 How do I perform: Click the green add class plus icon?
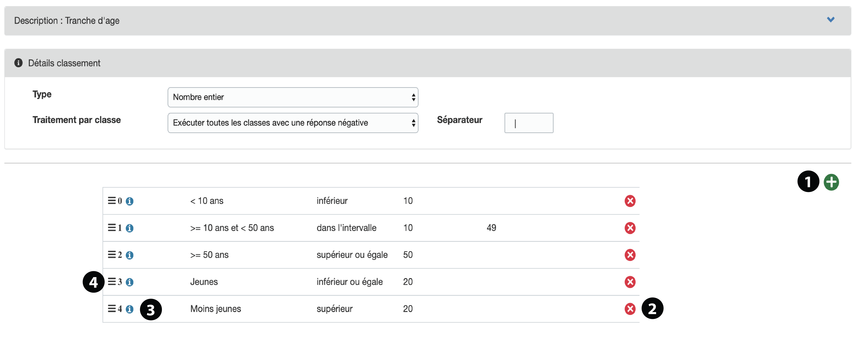tap(831, 182)
